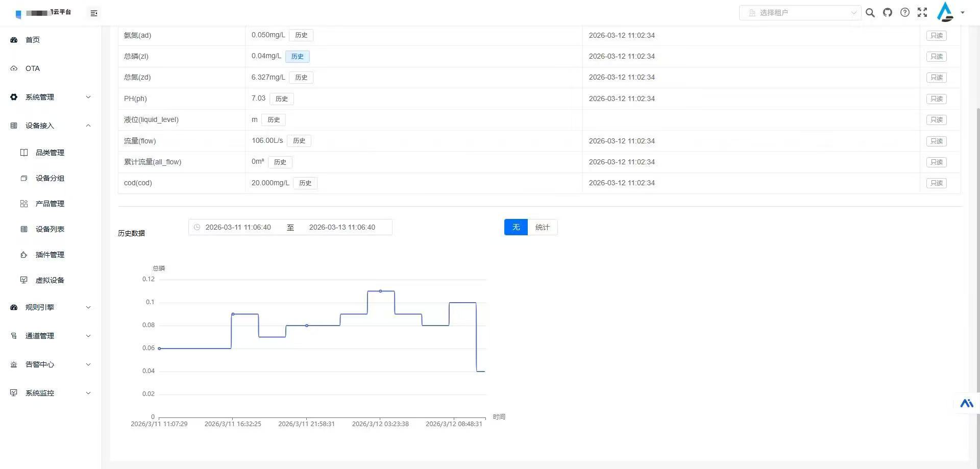Toggle fullscreen with the expand icon
The height and width of the screenshot is (469, 980).
922,13
